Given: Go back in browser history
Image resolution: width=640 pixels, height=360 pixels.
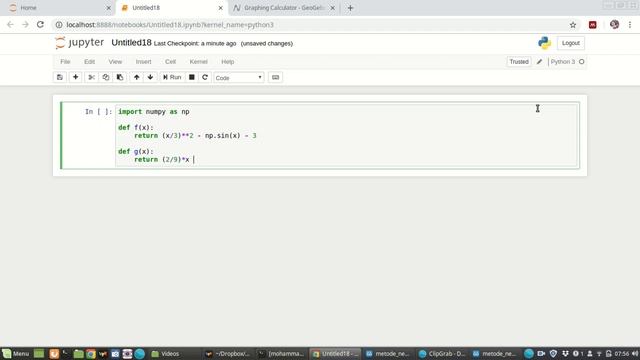Looking at the screenshot, I should (10, 24).
